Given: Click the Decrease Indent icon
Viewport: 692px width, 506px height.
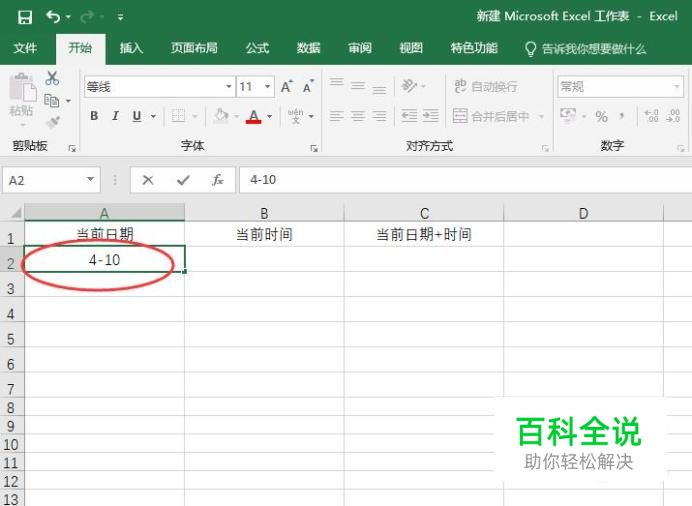Looking at the screenshot, I should tap(409, 116).
